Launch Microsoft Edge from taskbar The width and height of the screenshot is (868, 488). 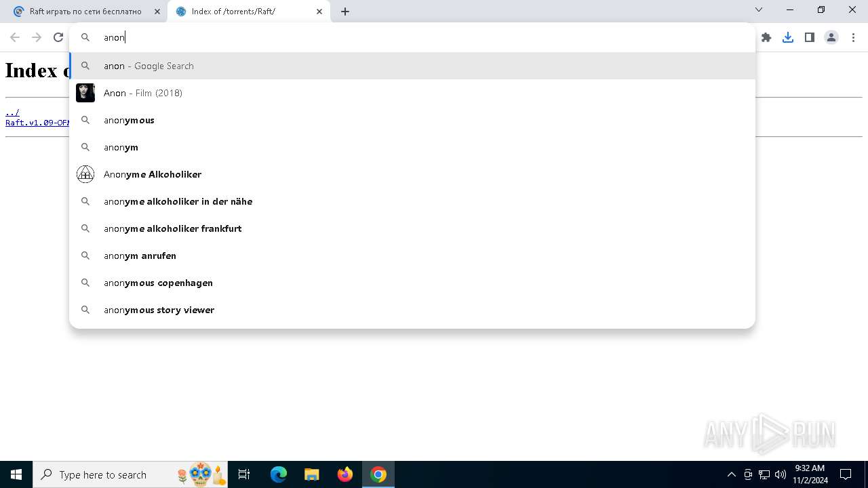(279, 474)
